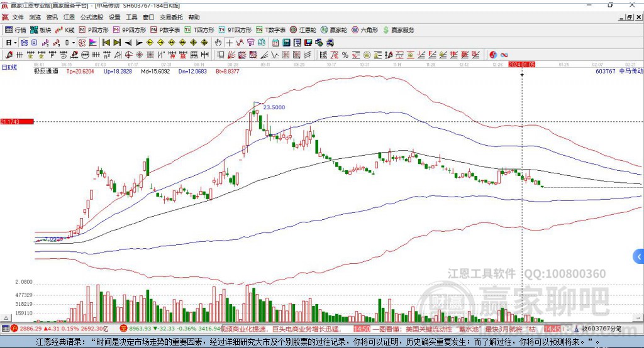644x348 pixels.
Task: Click the colored flag triangle icon
Action: (93, 43)
